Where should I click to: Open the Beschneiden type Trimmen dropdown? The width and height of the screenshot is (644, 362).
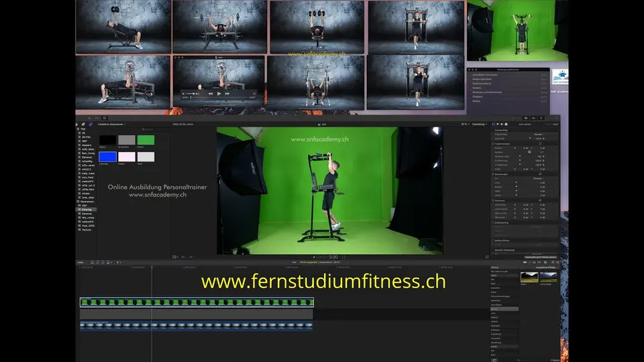click(538, 178)
